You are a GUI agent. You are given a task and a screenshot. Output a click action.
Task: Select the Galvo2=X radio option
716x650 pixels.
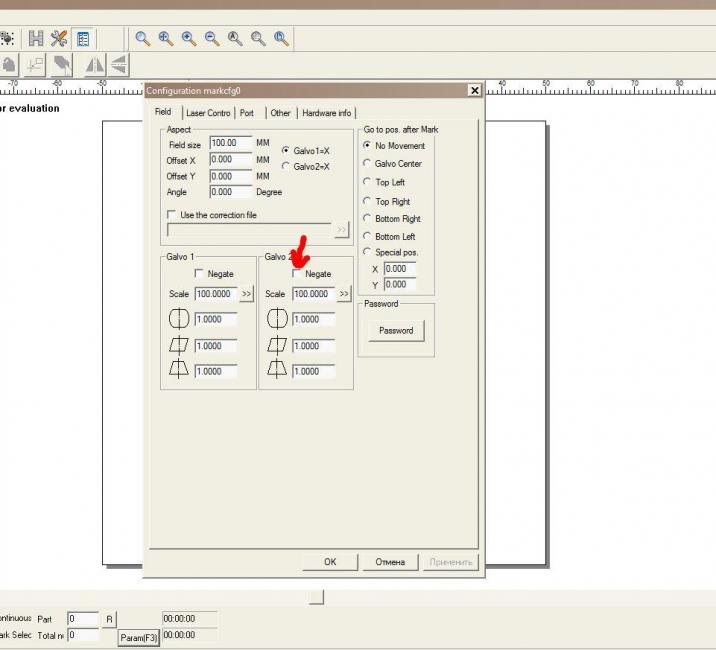[286, 166]
